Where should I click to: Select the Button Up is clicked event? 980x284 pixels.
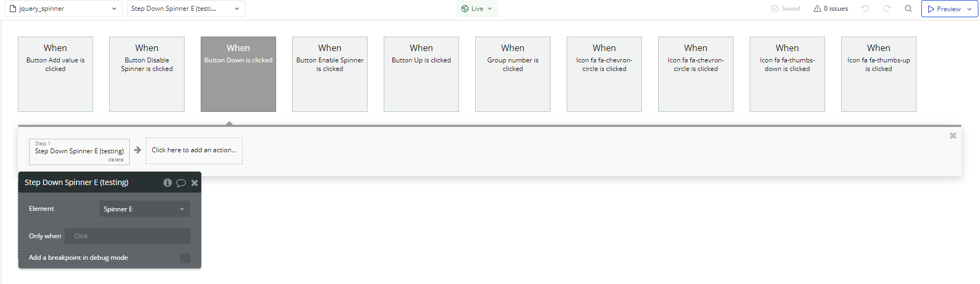(421, 74)
